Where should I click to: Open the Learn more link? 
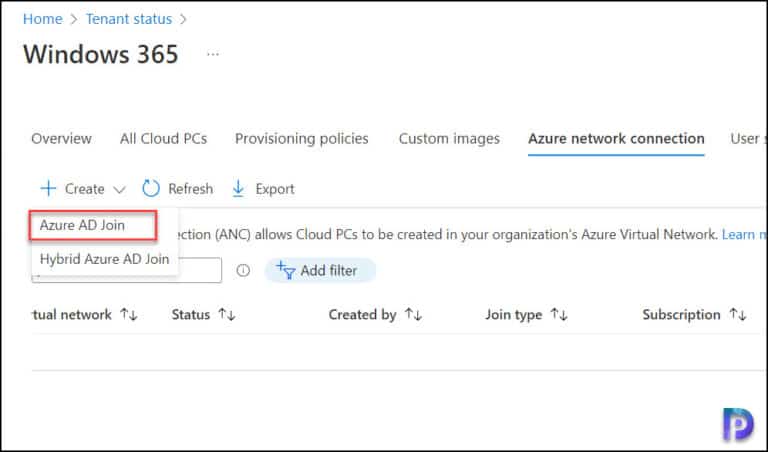[744, 235]
